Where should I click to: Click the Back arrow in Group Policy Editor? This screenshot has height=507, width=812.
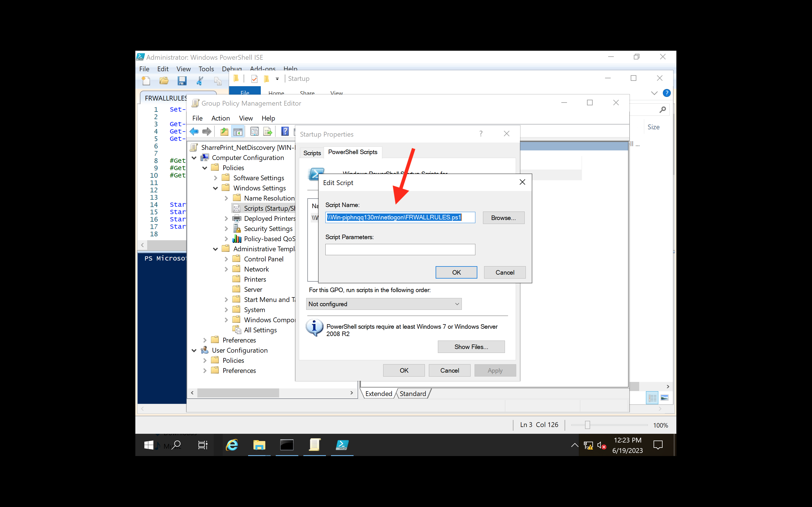(x=194, y=131)
